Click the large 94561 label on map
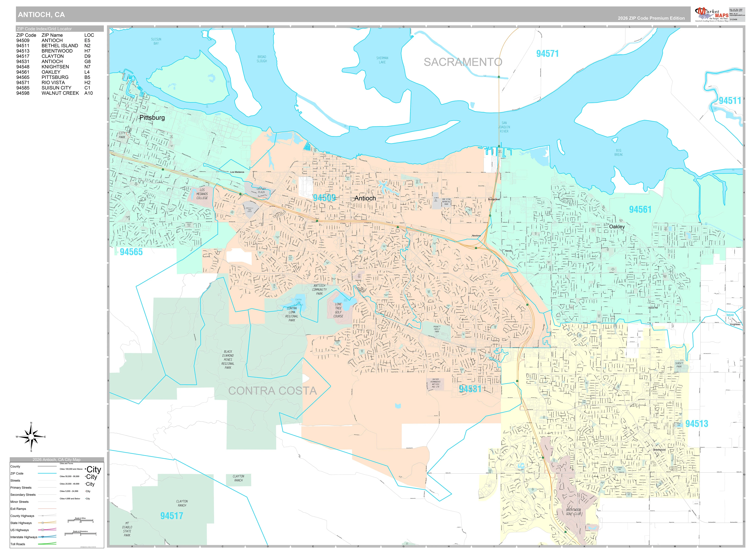 640,210
